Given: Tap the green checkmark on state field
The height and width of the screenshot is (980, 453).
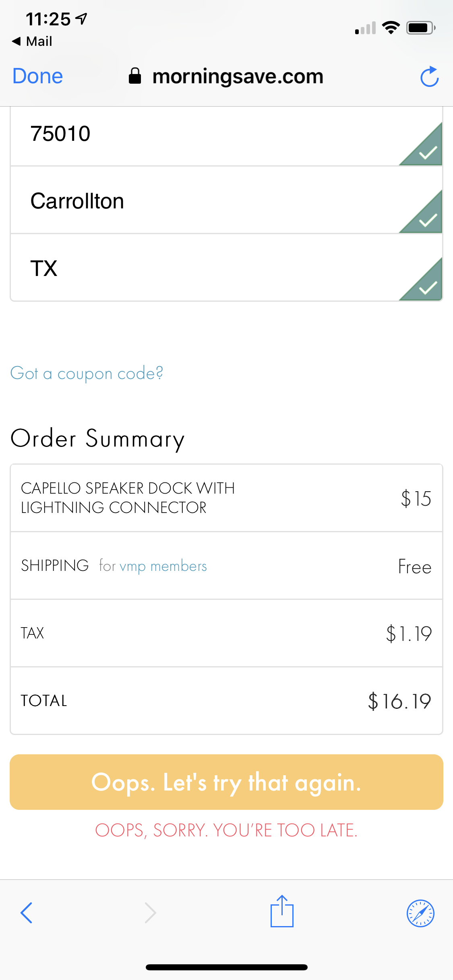Looking at the screenshot, I should point(427,287).
